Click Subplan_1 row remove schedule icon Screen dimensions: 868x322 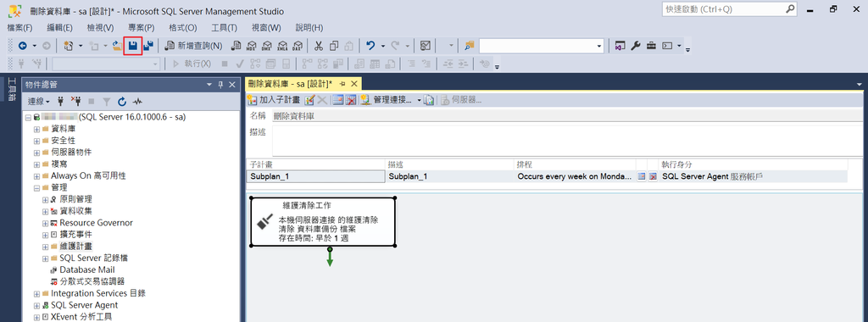tap(654, 176)
